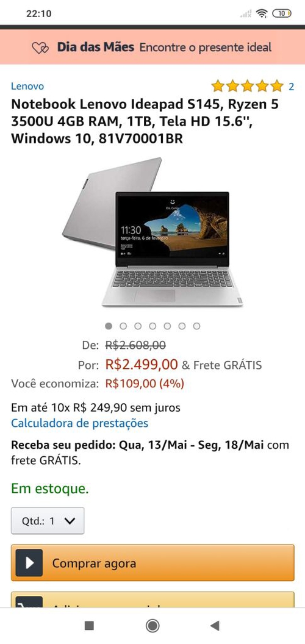The image size is (305, 644).
Task: Open the Qtd.: 1 quantity dropdown
Action: click(48, 521)
